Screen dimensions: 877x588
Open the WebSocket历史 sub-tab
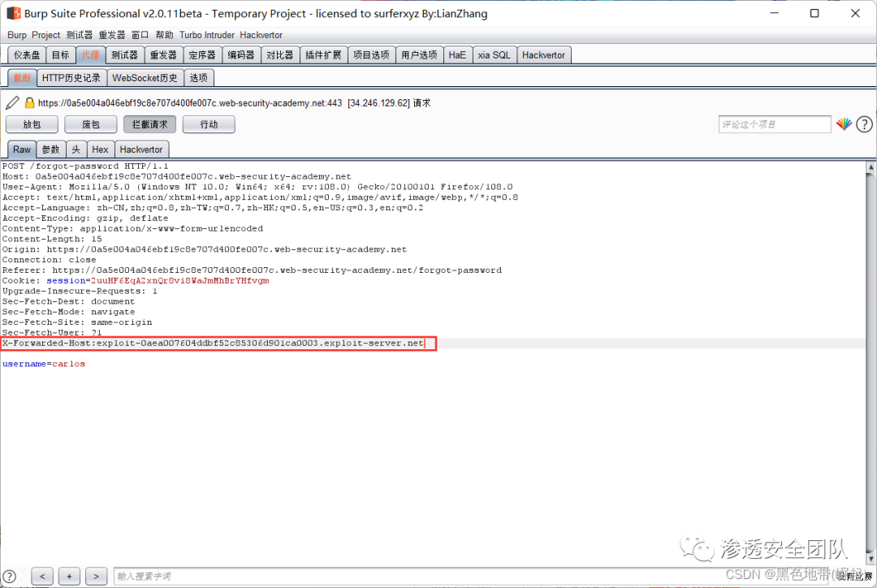pyautogui.click(x=145, y=78)
